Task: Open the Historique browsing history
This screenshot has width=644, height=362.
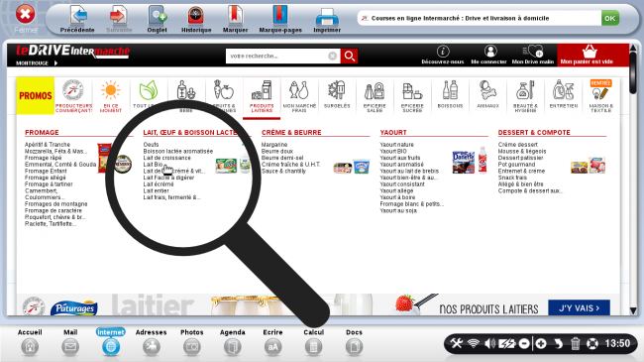Action: (x=196, y=19)
